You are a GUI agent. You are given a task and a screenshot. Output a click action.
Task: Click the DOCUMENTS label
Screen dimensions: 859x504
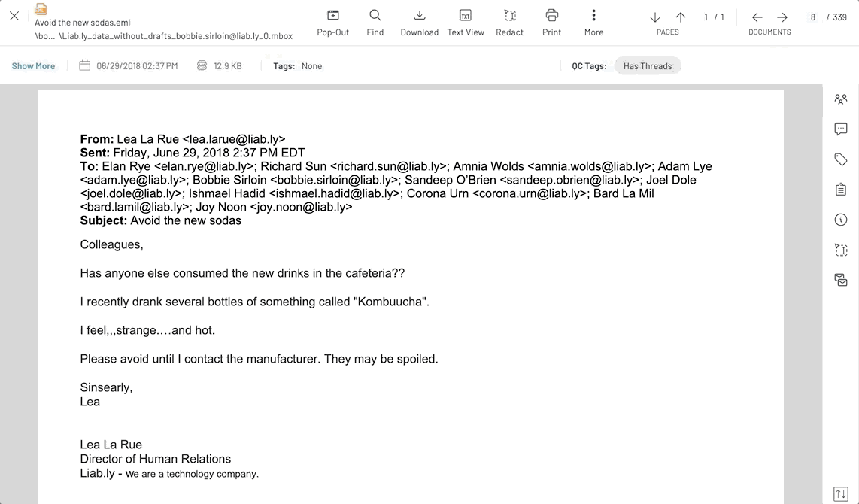pyautogui.click(x=769, y=32)
